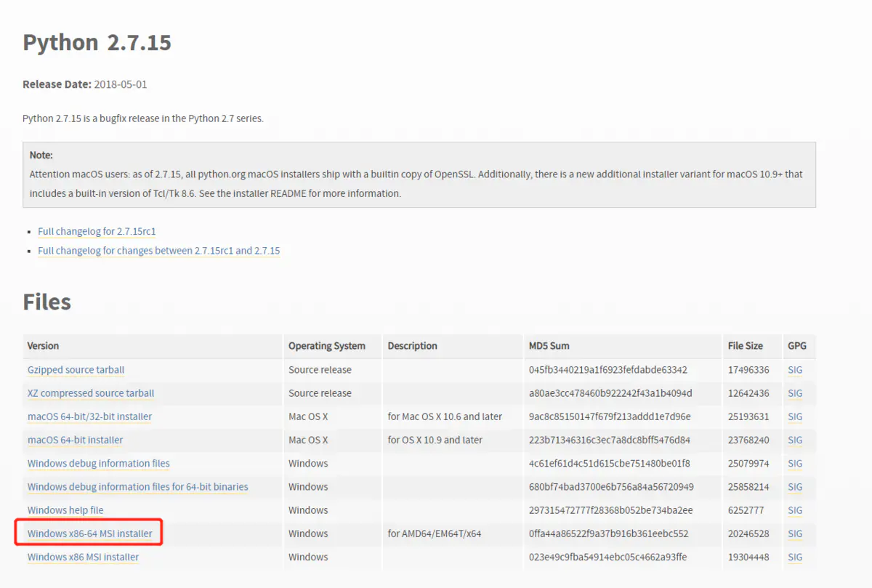Click the release date 2018-05-01
Screen dimensions: 872x588
[x=121, y=84]
